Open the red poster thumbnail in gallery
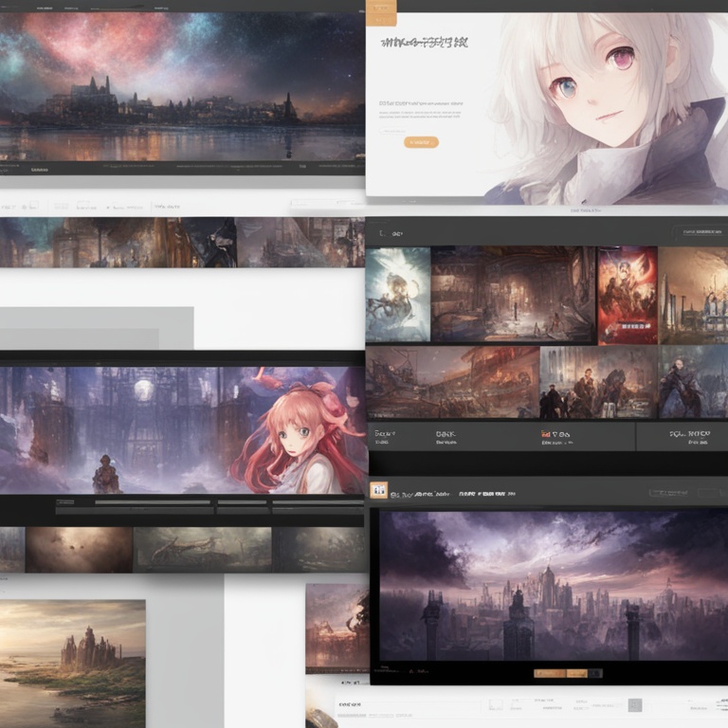Image resolution: width=728 pixels, height=728 pixels. tap(628, 296)
